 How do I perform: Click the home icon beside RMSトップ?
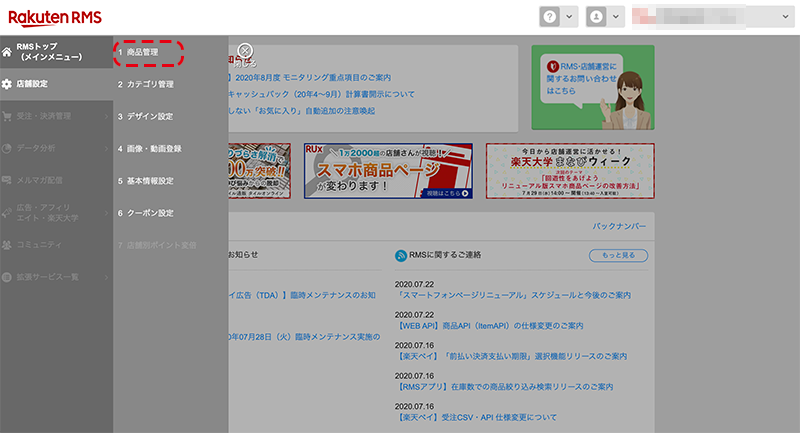click(x=7, y=52)
